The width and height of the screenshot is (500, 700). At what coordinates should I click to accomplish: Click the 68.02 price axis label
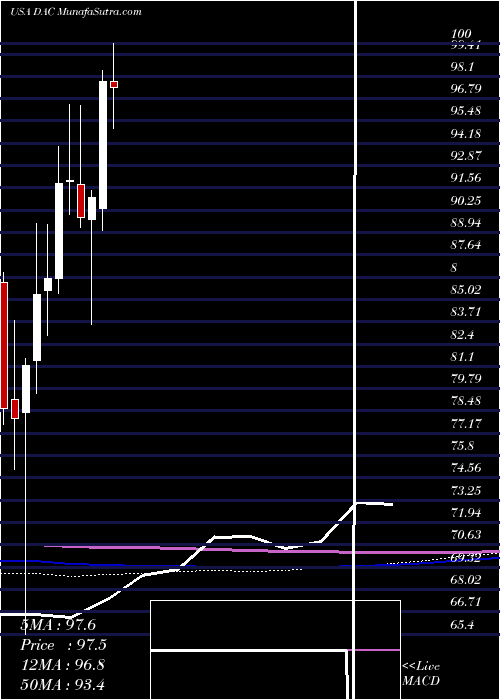pyautogui.click(x=466, y=580)
